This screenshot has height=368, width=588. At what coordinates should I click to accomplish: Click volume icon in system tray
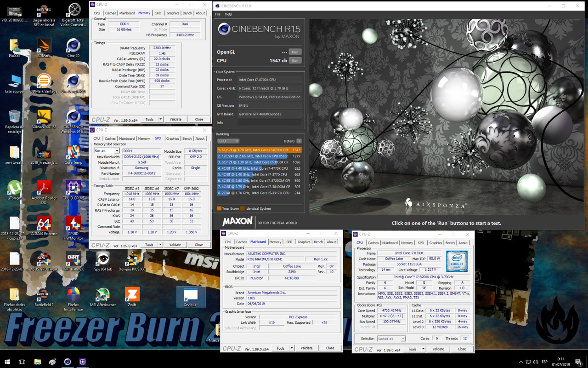[x=536, y=362]
